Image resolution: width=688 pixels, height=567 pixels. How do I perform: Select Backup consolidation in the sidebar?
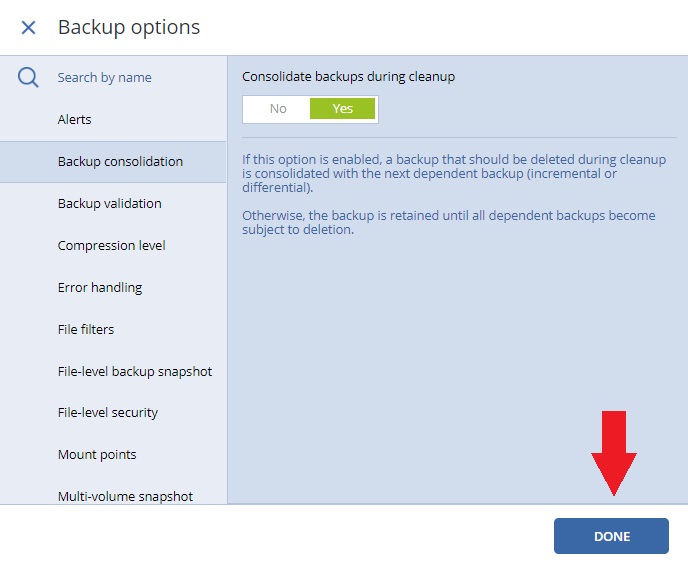(x=113, y=161)
